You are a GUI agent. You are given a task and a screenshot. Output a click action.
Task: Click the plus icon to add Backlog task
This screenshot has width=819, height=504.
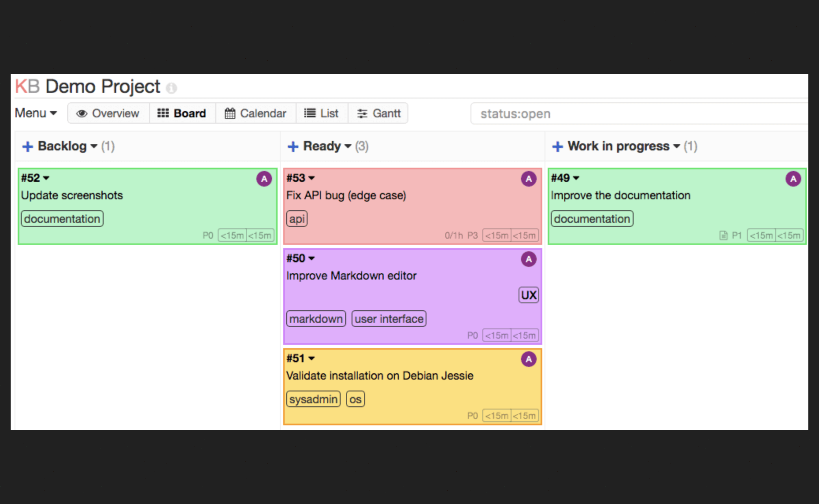28,146
